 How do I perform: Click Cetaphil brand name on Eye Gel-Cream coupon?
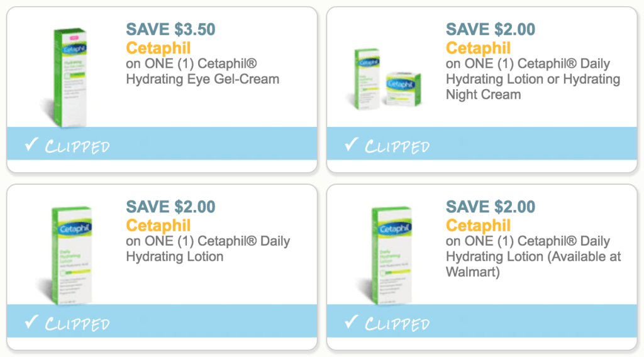[158, 48]
